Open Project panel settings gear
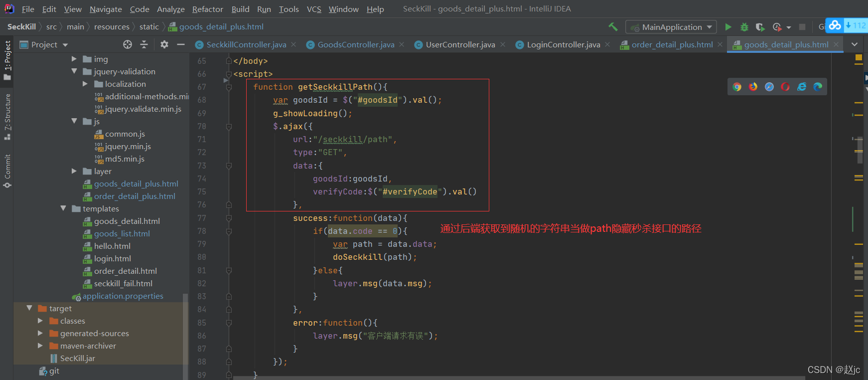 (x=164, y=44)
